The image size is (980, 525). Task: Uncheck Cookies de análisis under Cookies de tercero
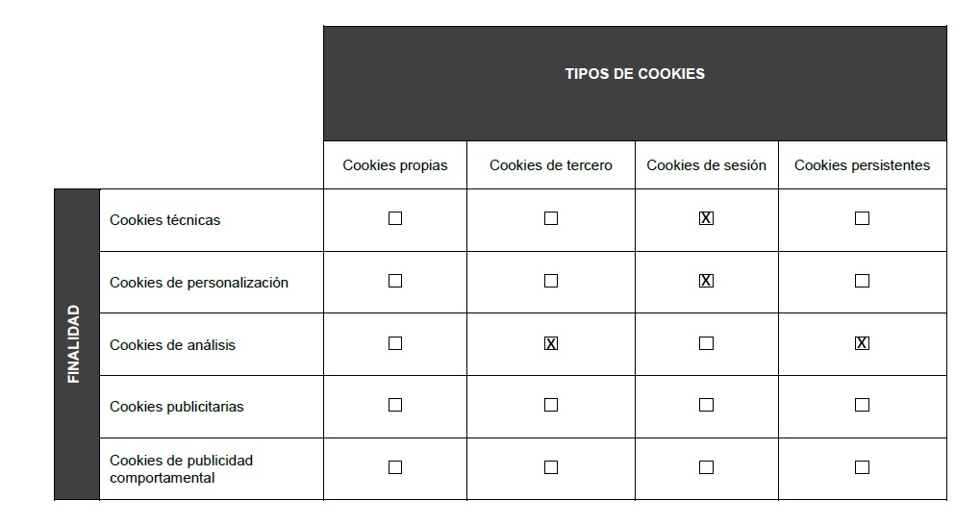pos(551,343)
